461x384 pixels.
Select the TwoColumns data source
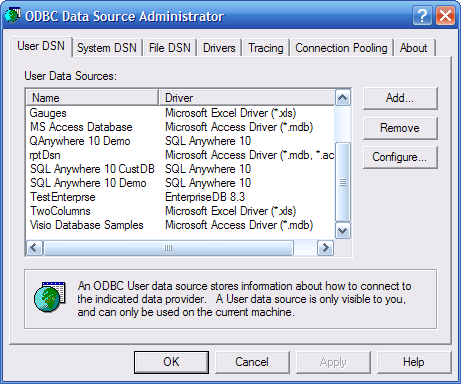tap(60, 211)
